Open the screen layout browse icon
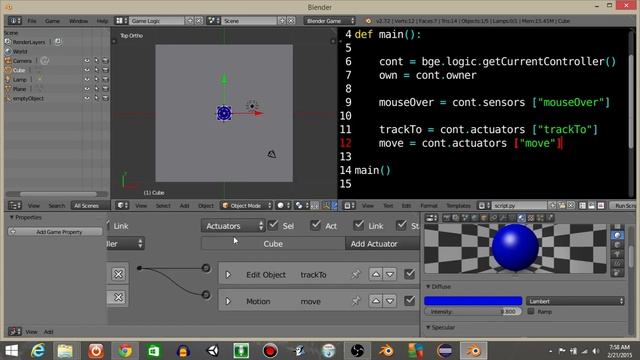The height and width of the screenshot is (360, 640). tap(121, 21)
